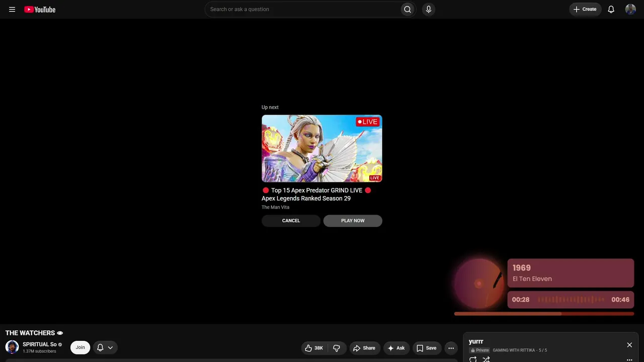The width and height of the screenshot is (644, 362).
Task: Share THE WATCHERS video
Action: tap(364, 348)
